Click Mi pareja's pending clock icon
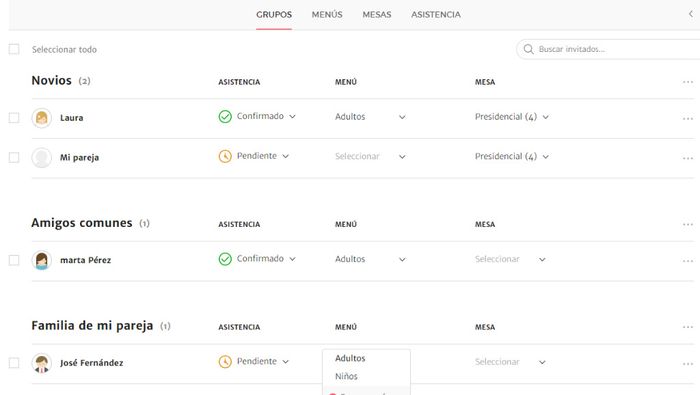 click(x=225, y=156)
